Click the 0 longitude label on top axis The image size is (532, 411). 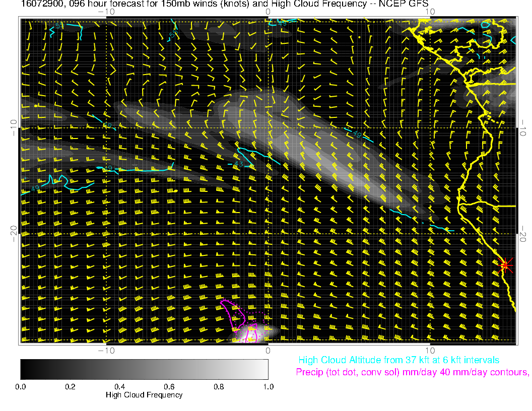(268, 12)
